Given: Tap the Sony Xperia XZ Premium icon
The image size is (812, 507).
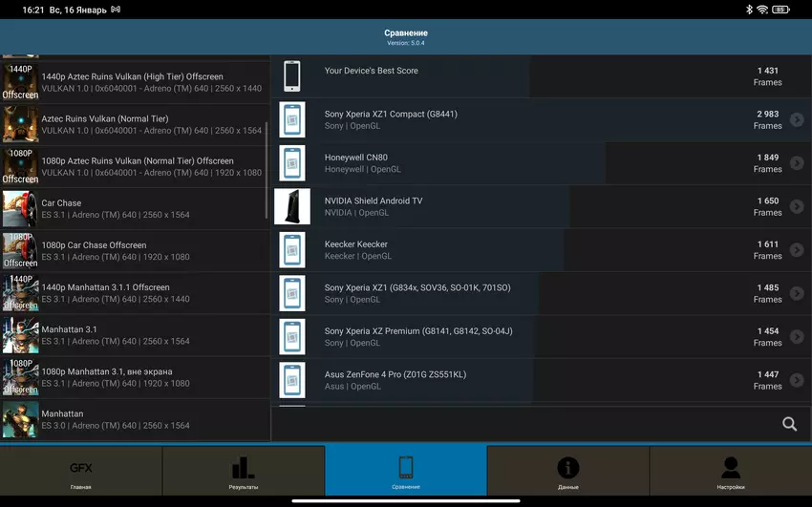Looking at the screenshot, I should click(292, 337).
